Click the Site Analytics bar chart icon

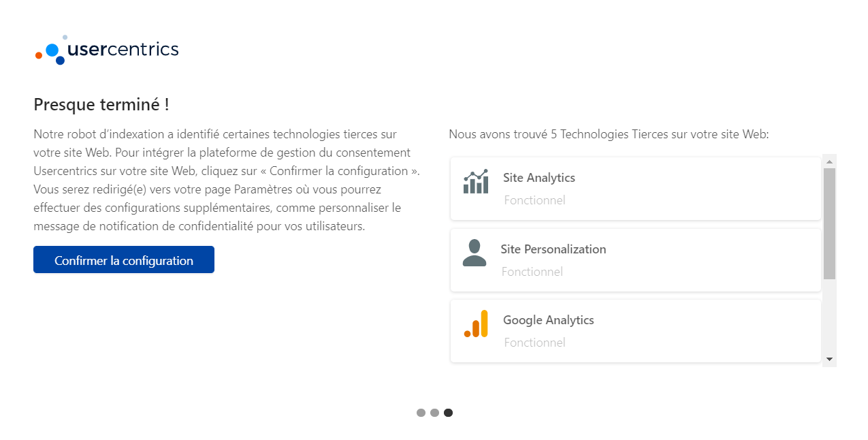pyautogui.click(x=476, y=181)
